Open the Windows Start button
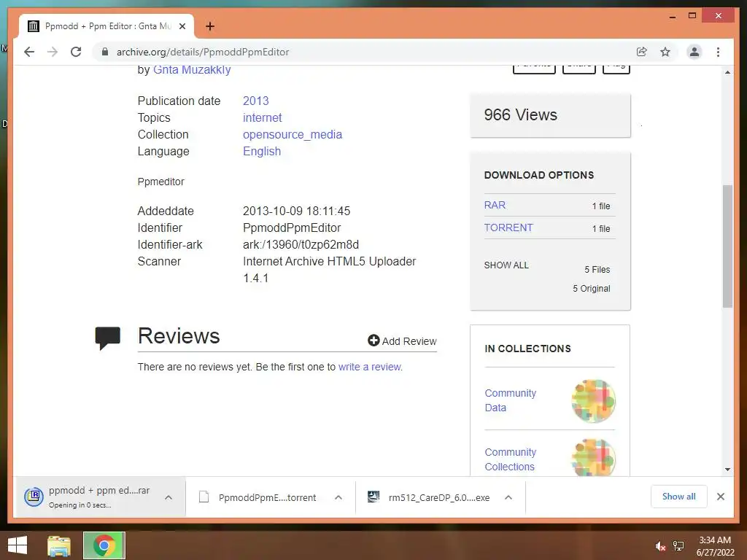 point(18,545)
